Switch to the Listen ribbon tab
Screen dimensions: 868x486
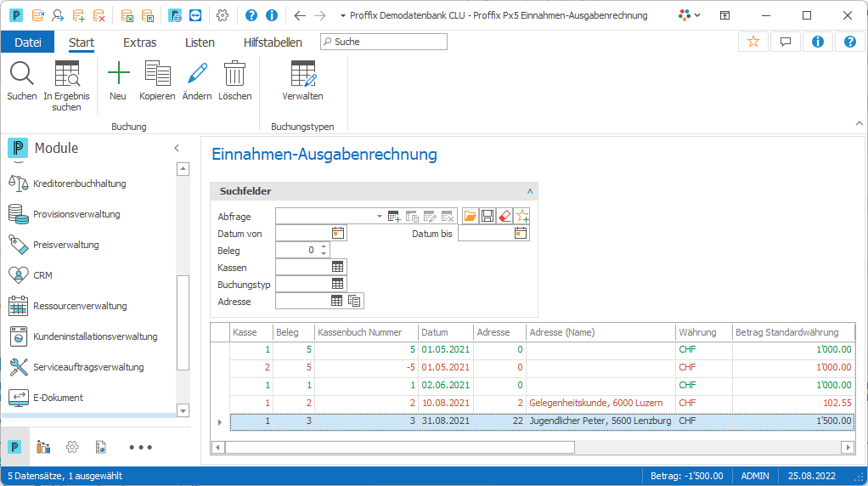click(200, 42)
